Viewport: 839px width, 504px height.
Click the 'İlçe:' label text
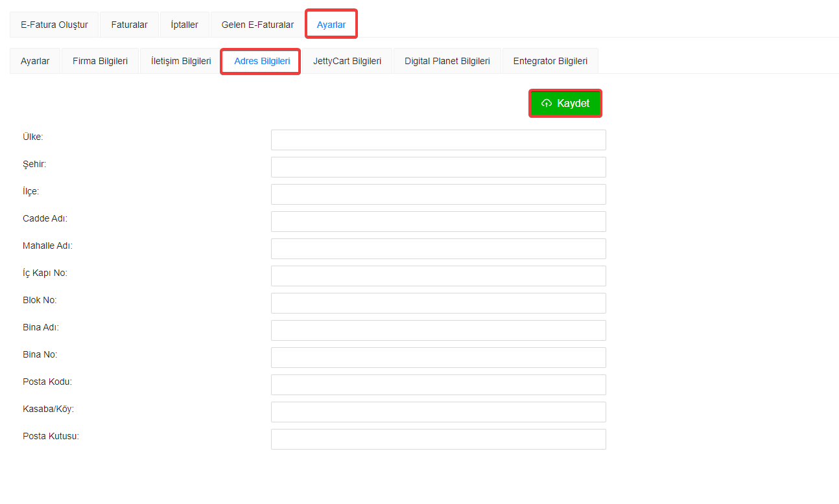pyautogui.click(x=31, y=191)
